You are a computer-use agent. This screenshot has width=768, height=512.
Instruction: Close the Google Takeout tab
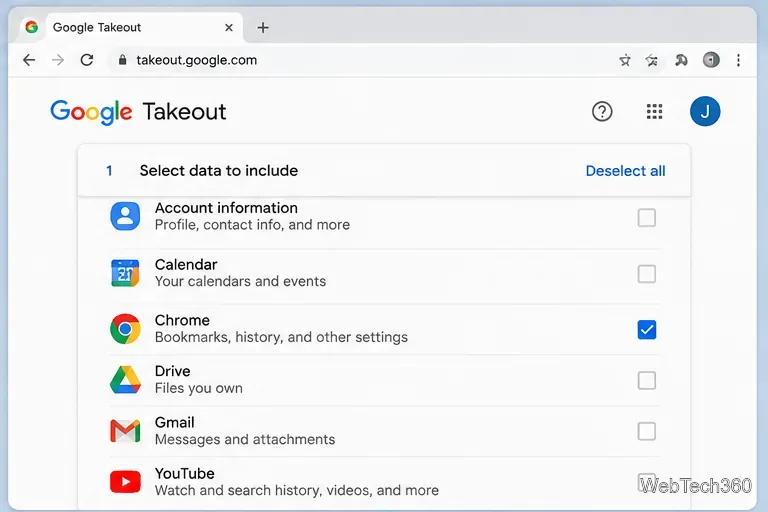pos(229,27)
